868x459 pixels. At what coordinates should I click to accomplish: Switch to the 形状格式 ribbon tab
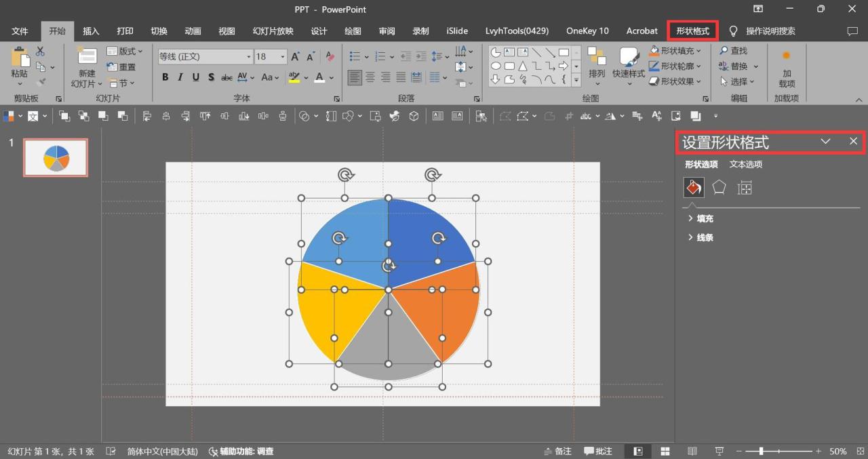tap(692, 31)
